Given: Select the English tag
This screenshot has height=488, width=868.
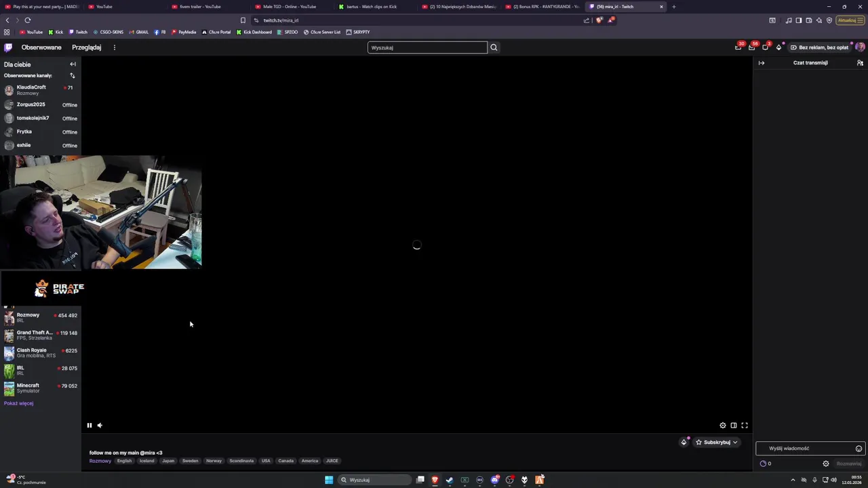Looking at the screenshot, I should point(124,461).
